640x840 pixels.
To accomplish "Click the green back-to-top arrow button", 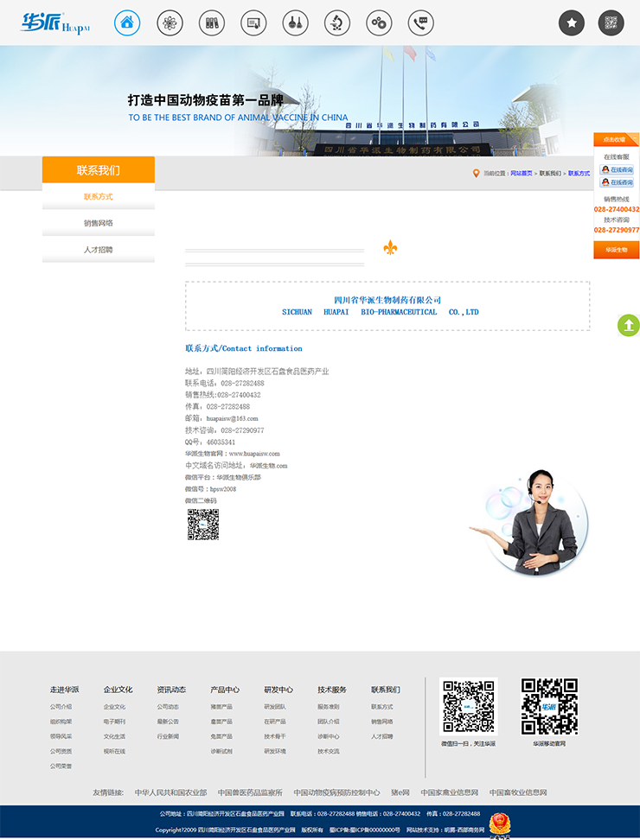I will tap(629, 325).
